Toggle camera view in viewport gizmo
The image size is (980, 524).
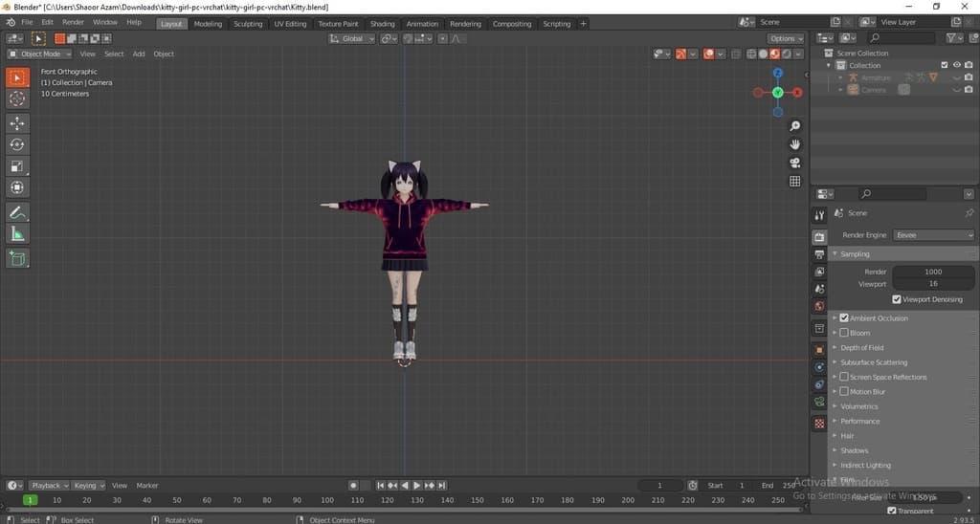[794, 163]
